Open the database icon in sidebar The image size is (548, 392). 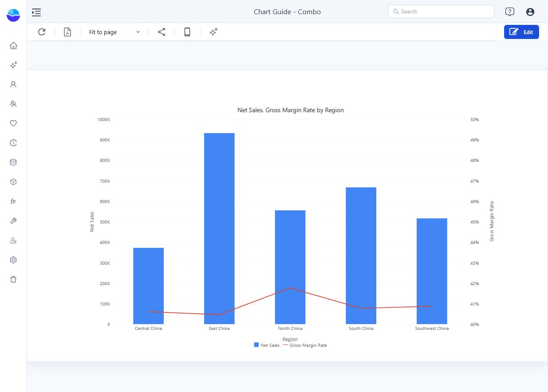13,162
